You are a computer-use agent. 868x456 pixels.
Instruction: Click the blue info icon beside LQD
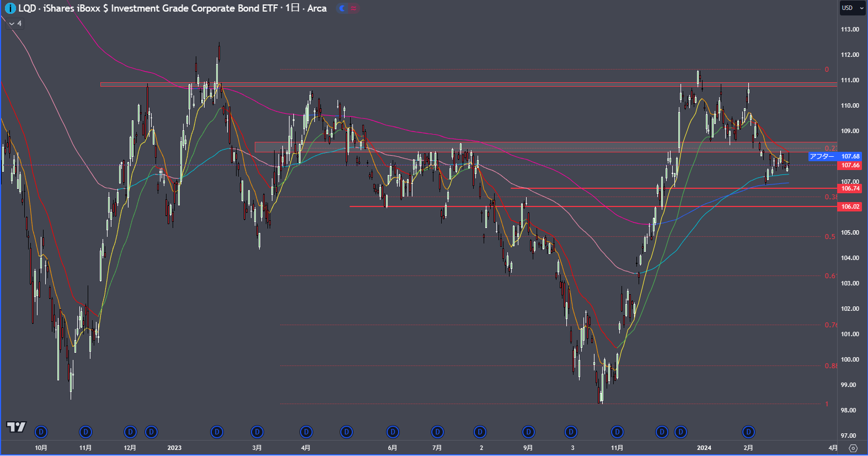pos(10,8)
